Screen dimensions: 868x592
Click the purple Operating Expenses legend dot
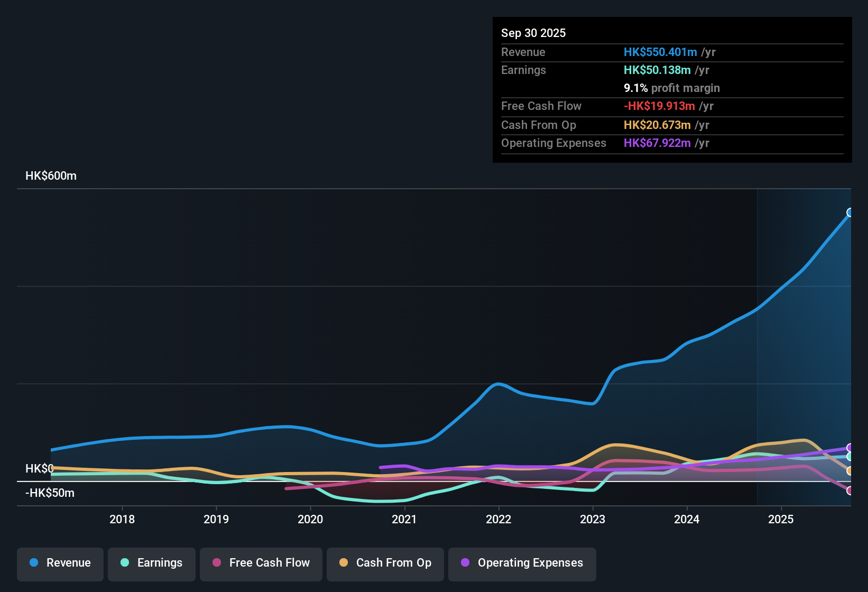pyautogui.click(x=465, y=563)
